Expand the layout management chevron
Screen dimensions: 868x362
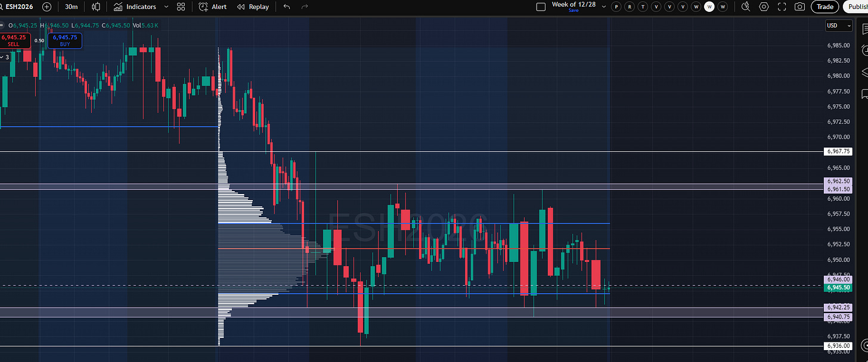coord(604,7)
